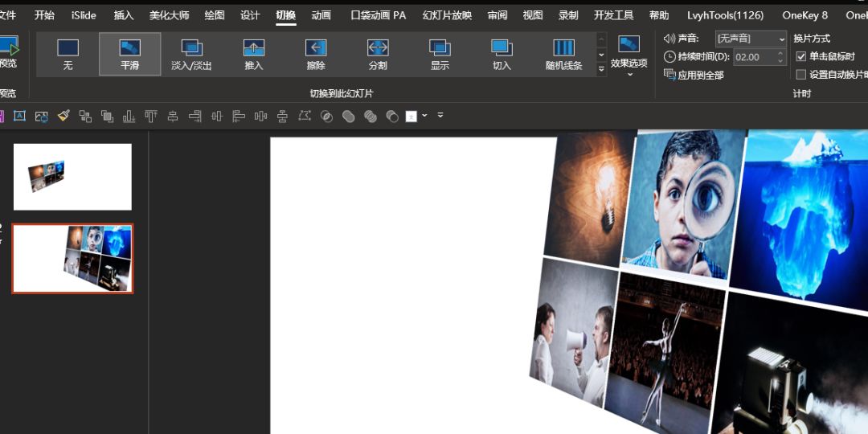The image size is (868, 434).
Task: Select the 显示 (Reveal) transition effect
Action: click(440, 54)
